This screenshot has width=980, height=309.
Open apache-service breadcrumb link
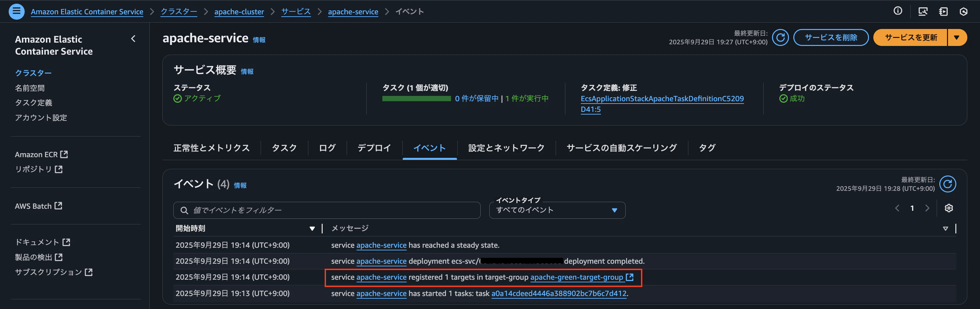click(353, 11)
